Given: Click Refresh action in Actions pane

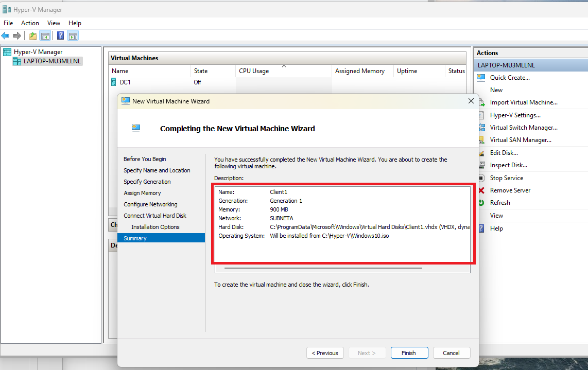Looking at the screenshot, I should (x=500, y=203).
